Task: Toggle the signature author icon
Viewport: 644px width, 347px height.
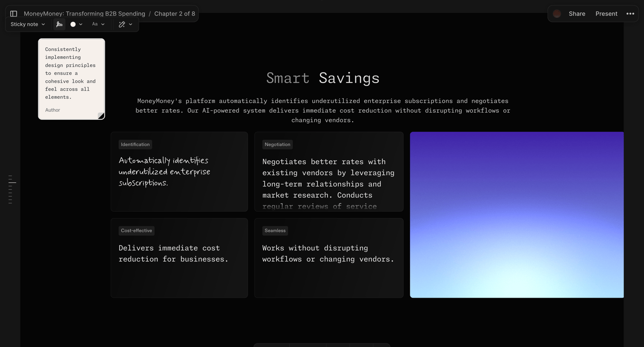Action: (x=60, y=24)
